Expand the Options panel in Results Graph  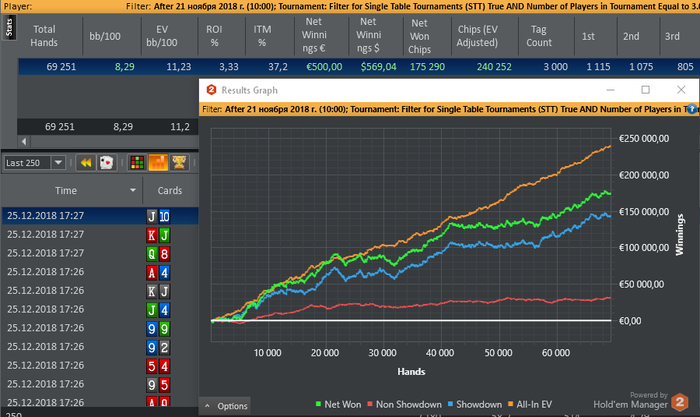[225, 406]
